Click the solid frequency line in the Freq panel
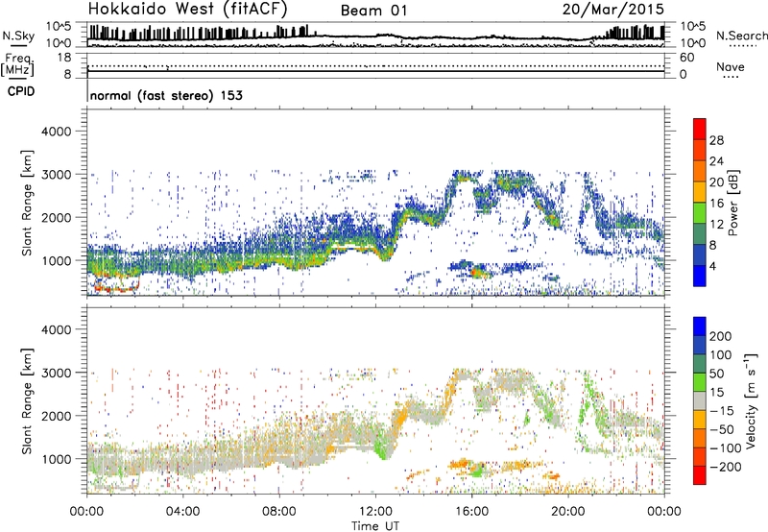768x532 pixels. click(375, 71)
